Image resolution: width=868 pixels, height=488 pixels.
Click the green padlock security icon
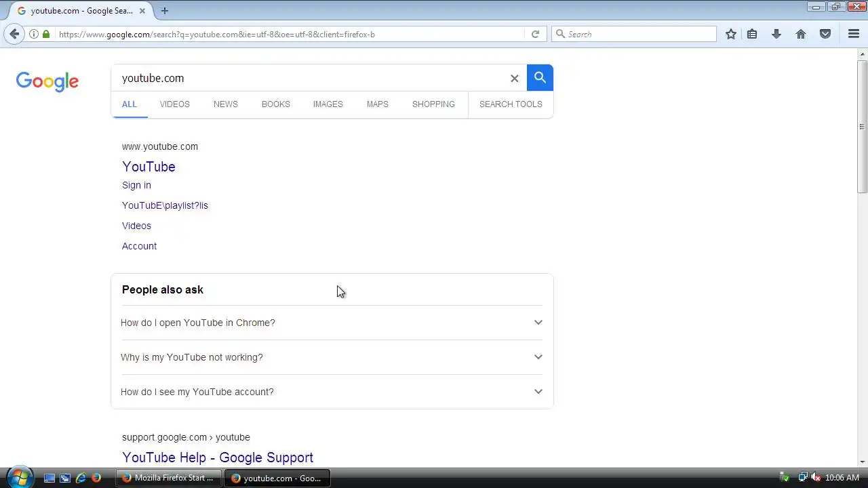[x=46, y=34]
